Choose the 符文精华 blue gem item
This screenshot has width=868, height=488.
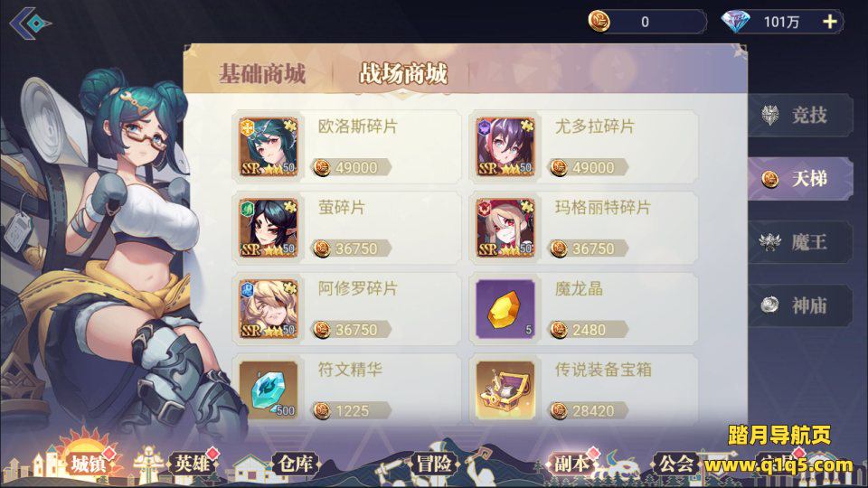pos(269,389)
